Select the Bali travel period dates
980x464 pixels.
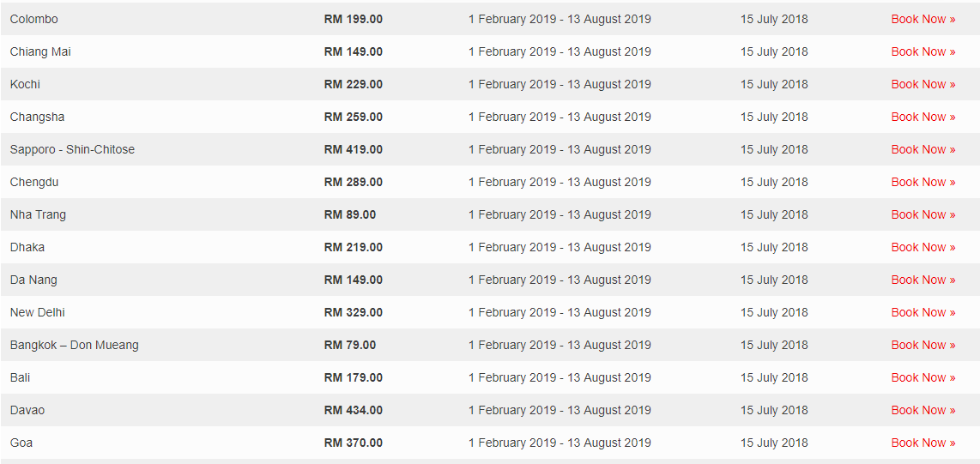(x=560, y=377)
